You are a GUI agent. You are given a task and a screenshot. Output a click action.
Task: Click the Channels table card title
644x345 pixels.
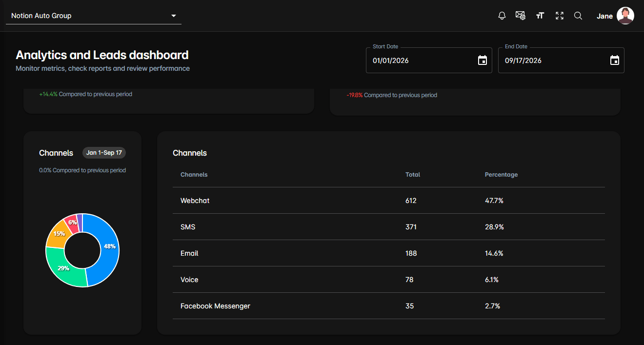click(190, 153)
